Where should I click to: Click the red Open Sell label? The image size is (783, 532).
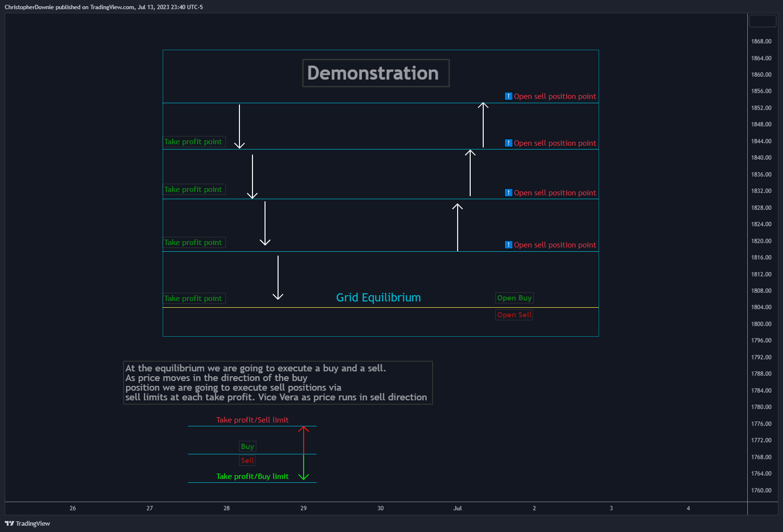[x=514, y=315]
